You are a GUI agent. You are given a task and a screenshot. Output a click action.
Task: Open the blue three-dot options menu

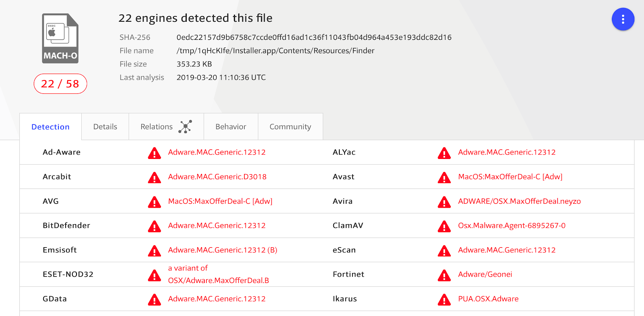pyautogui.click(x=623, y=19)
